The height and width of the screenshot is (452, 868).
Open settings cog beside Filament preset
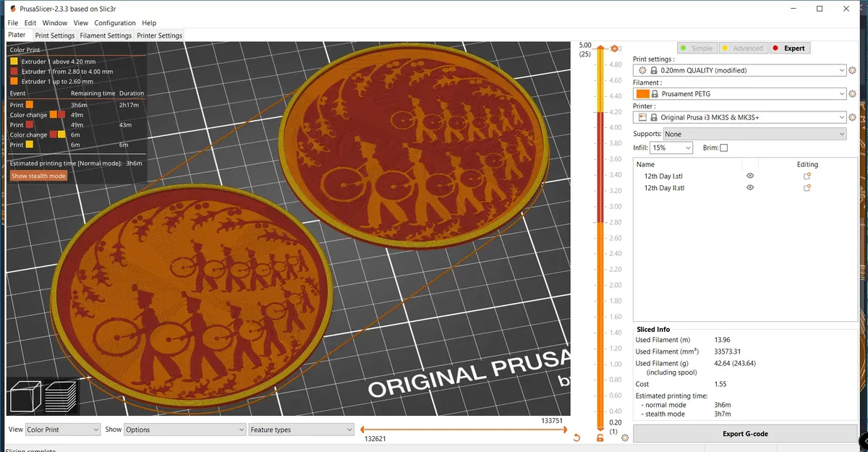(852, 94)
